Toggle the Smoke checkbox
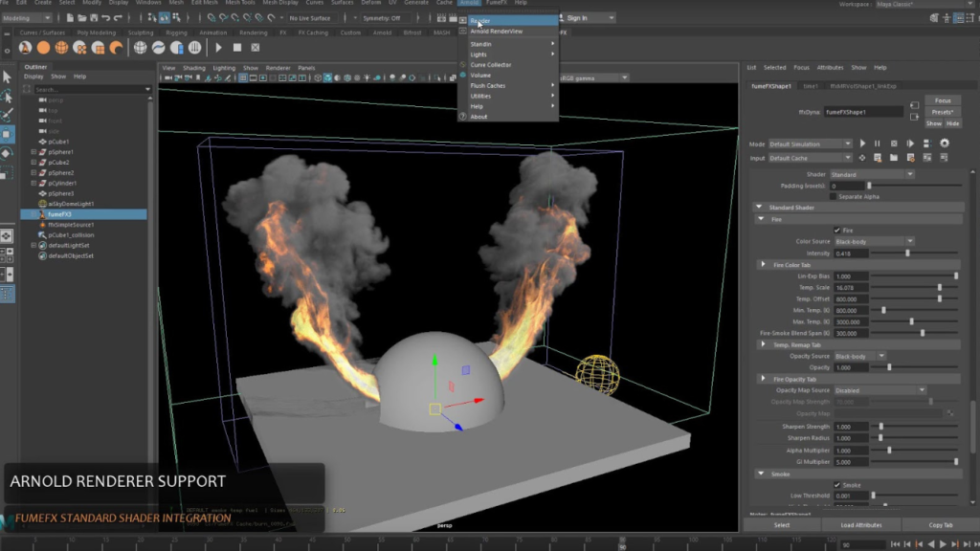This screenshot has width=980, height=551. click(x=837, y=485)
